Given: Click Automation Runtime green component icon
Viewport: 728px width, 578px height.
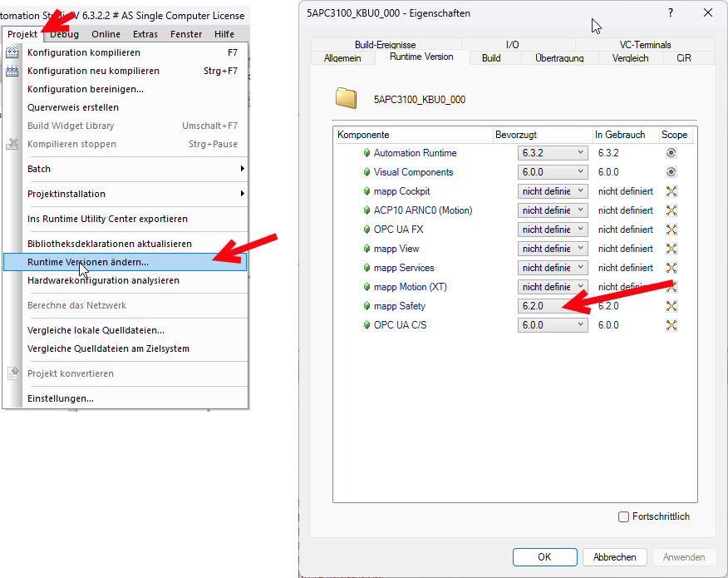Looking at the screenshot, I should pos(366,153).
